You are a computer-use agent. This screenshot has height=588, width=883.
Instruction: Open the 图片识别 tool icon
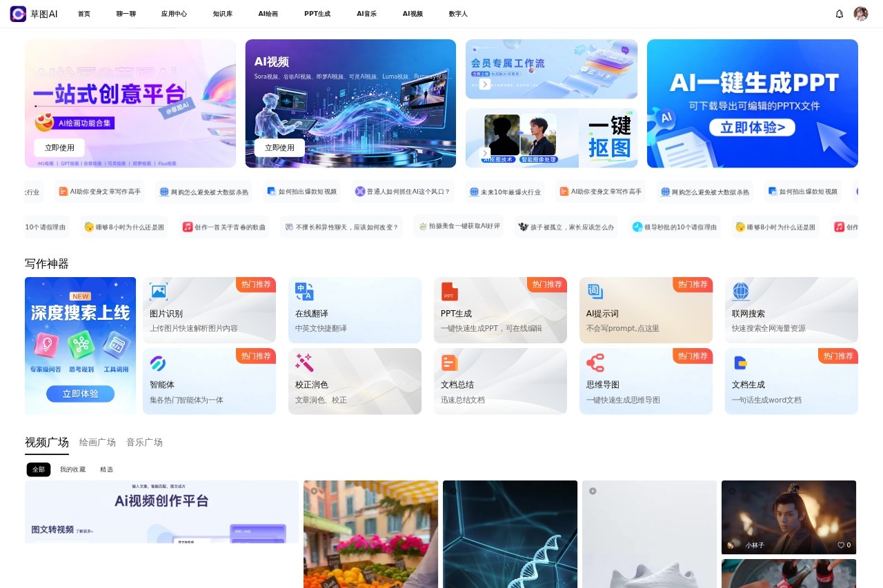click(159, 290)
